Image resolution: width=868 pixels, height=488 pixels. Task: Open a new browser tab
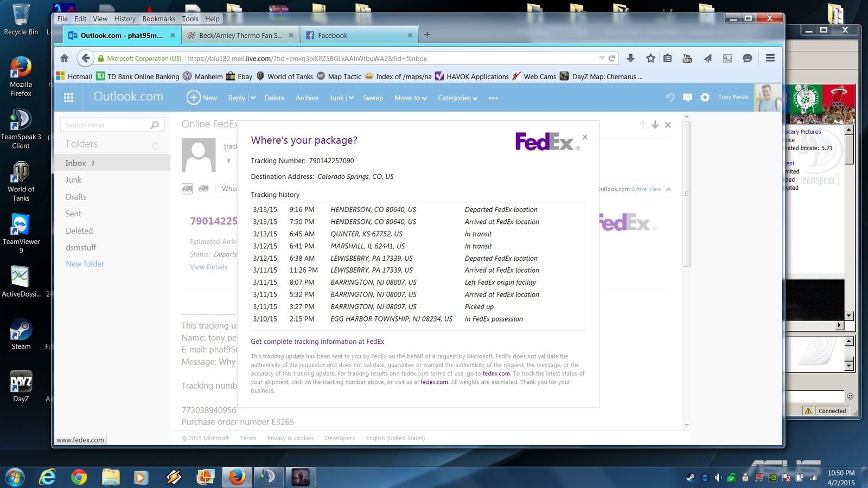tap(427, 35)
